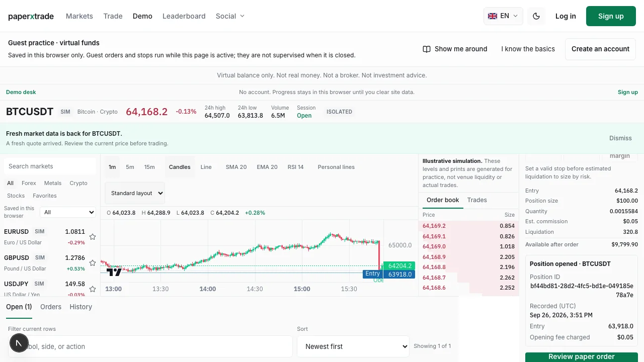Open the Social menu dropdown

(x=230, y=16)
